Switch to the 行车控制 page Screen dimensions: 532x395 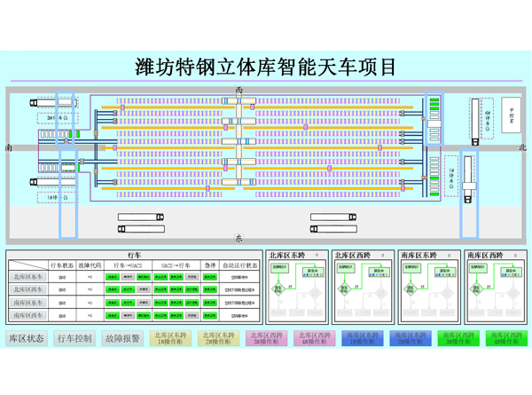point(74,338)
